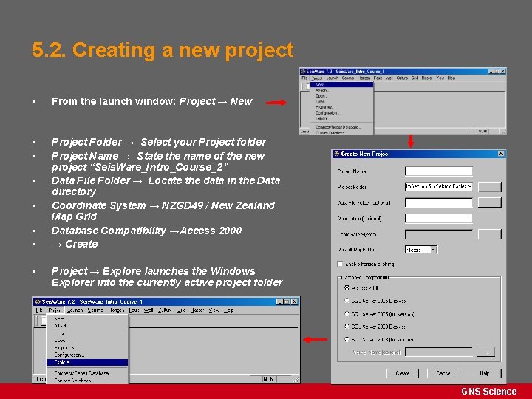Open the Seismic menu in the lower SeisWare window

(95, 310)
